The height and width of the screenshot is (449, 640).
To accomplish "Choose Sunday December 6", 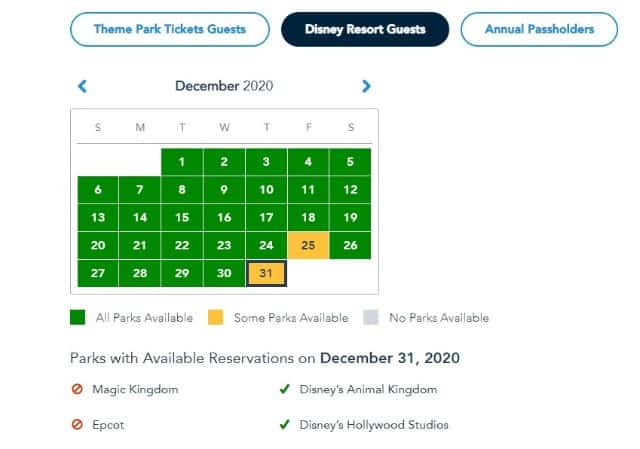I will pos(98,190).
